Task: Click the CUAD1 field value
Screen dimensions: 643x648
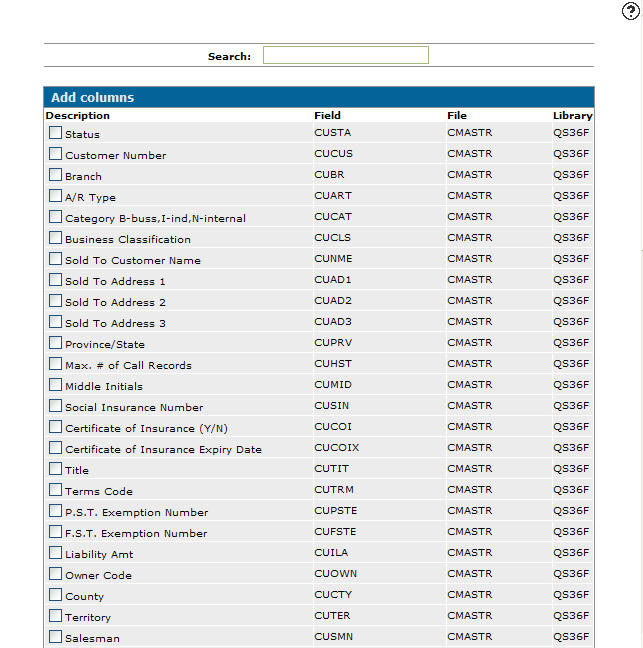Action: click(x=333, y=280)
